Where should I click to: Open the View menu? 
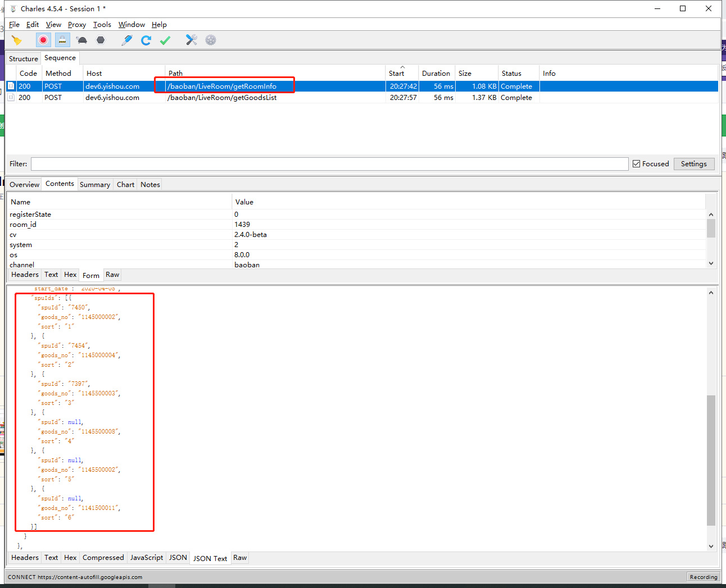(x=53, y=25)
